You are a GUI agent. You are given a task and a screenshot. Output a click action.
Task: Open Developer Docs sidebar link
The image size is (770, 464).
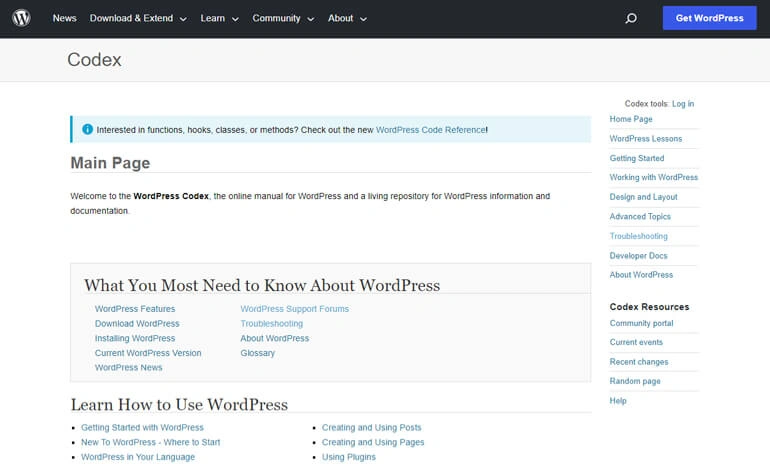(x=638, y=256)
